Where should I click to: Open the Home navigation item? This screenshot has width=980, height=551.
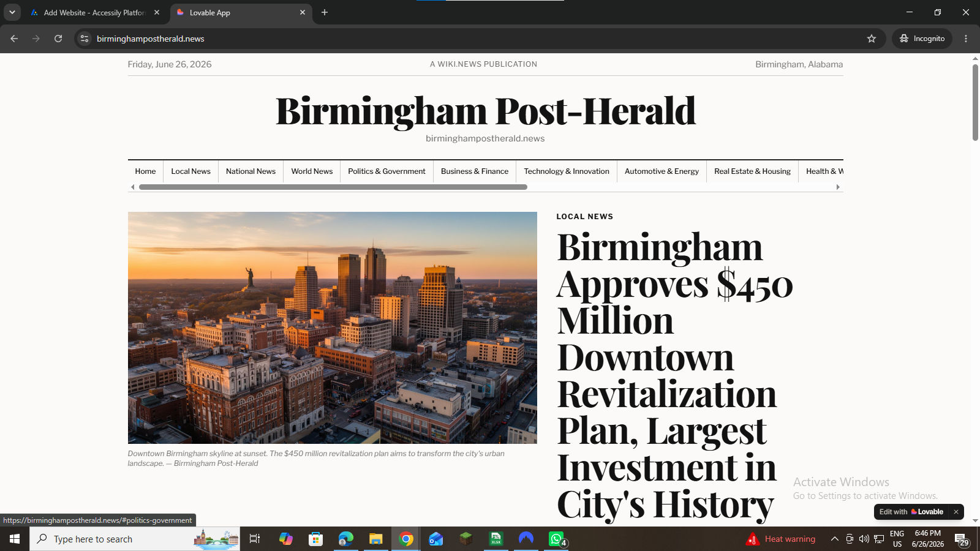coord(145,171)
